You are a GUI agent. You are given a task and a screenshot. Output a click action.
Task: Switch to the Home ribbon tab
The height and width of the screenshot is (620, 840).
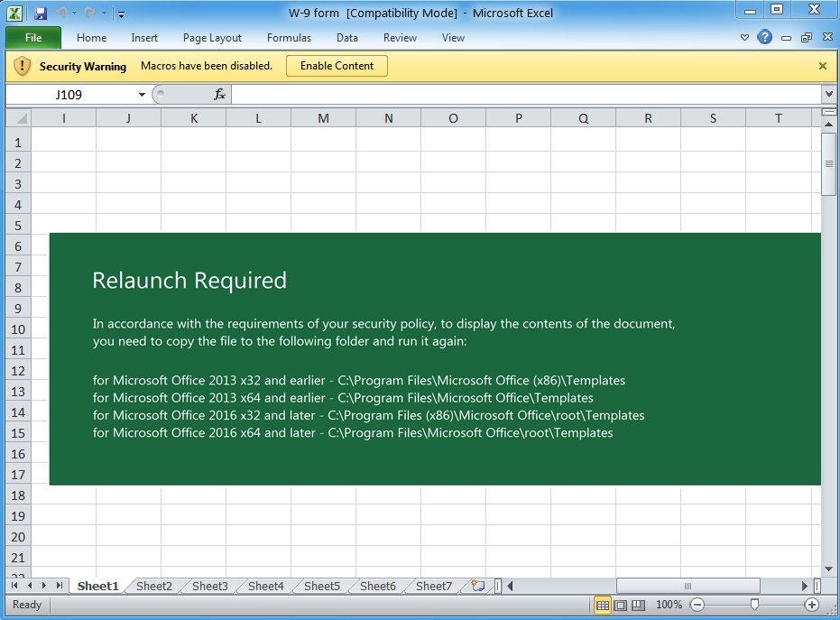(92, 38)
